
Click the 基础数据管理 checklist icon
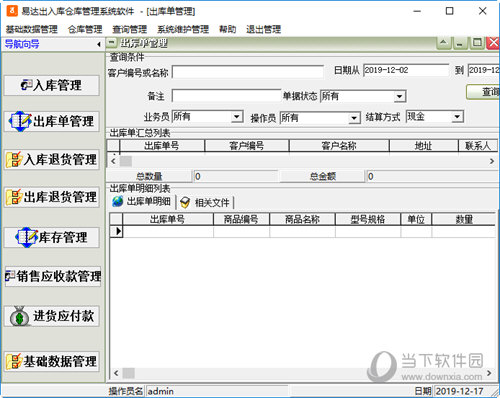click(x=14, y=361)
